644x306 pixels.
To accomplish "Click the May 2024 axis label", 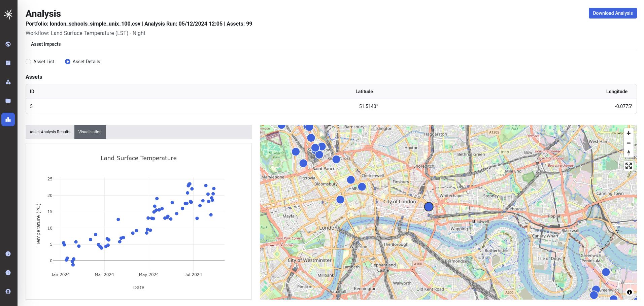I will (x=149, y=275).
